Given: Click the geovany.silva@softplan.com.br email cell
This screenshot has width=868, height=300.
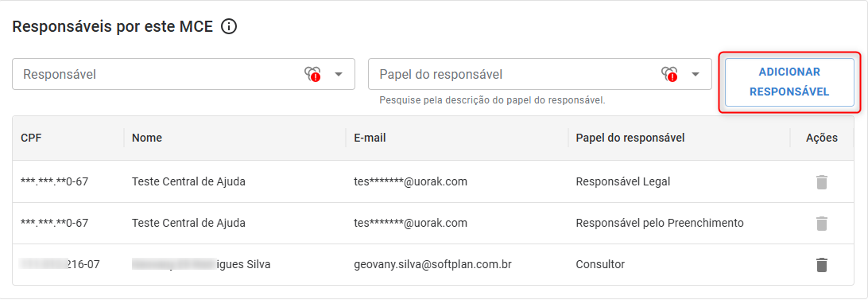Looking at the screenshot, I should coord(432,264).
